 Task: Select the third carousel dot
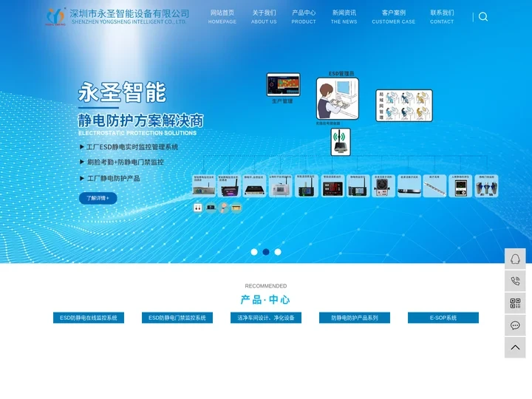click(278, 252)
